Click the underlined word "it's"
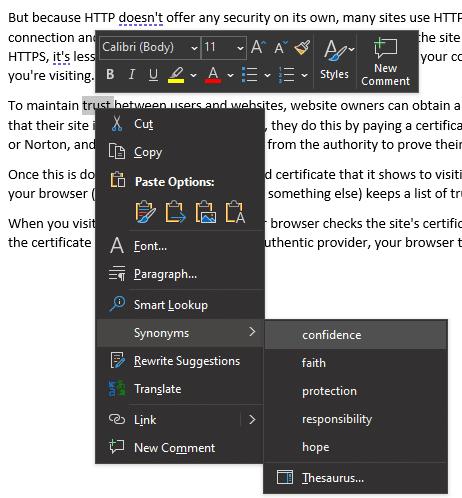Screen dimensions: 462x498 pos(61,57)
